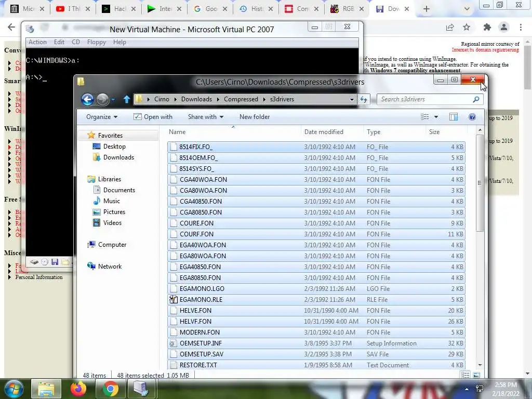Click the Change your view icon
The width and height of the screenshot is (532, 399).
click(x=425, y=117)
